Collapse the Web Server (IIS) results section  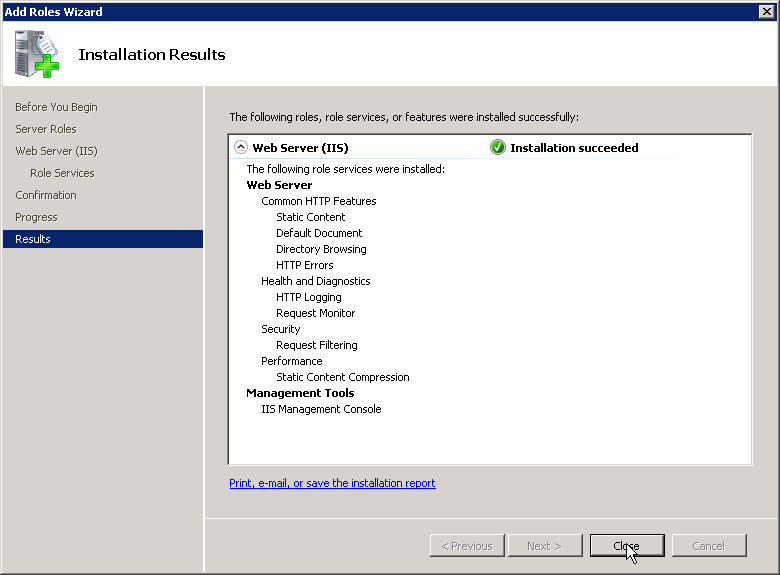click(241, 147)
